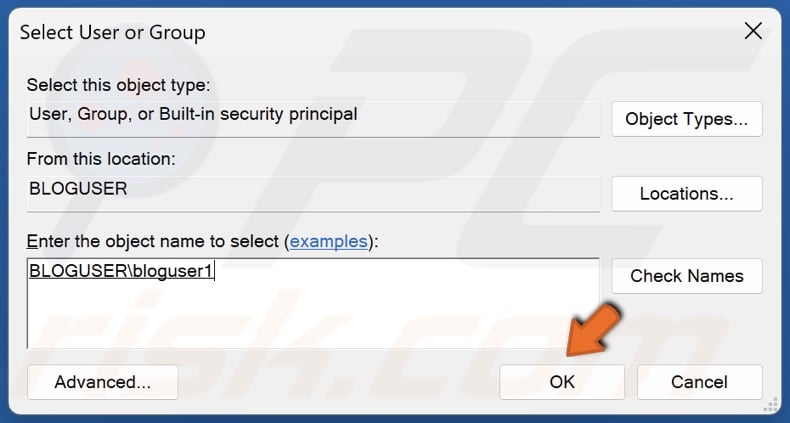Select the BLOGUSER location field
790x423 pixels.
tap(312, 188)
